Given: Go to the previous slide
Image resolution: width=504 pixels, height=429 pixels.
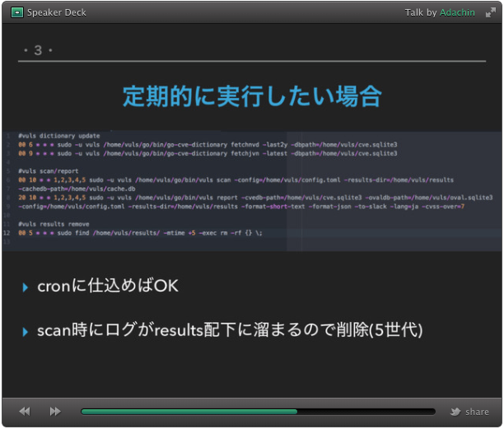Looking at the screenshot, I should (25, 411).
